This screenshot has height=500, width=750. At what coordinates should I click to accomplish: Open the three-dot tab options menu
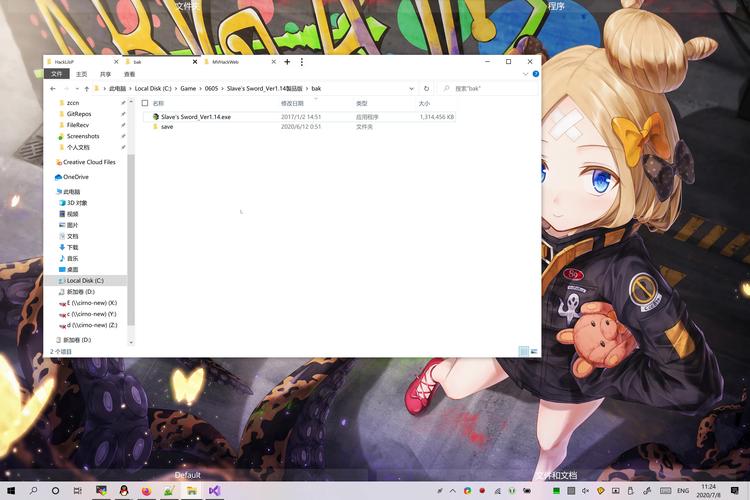[302, 62]
